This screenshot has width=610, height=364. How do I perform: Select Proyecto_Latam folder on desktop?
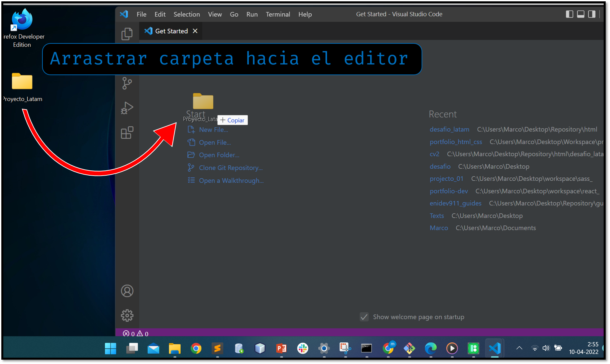pyautogui.click(x=22, y=87)
